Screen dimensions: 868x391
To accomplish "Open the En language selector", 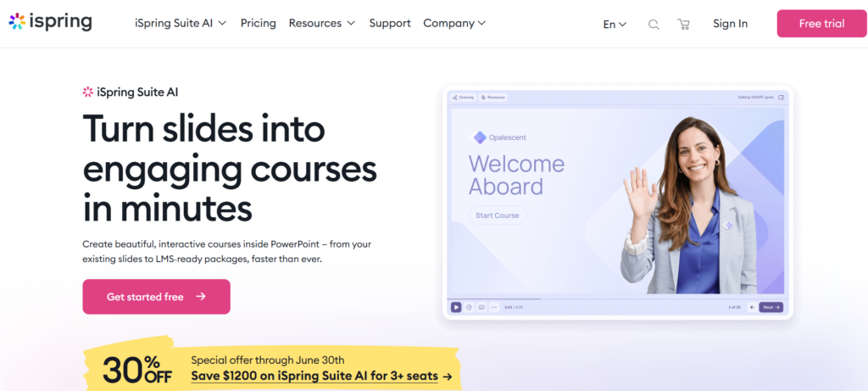I will [615, 25].
